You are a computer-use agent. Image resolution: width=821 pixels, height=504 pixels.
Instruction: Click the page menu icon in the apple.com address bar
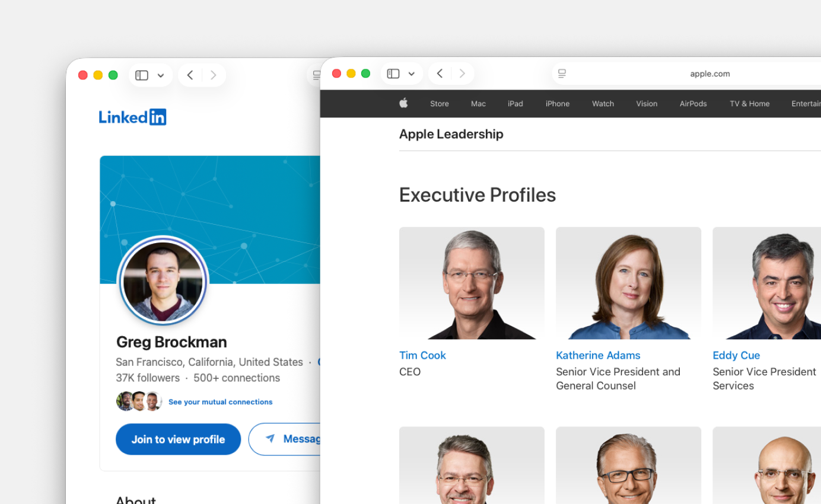pos(562,74)
